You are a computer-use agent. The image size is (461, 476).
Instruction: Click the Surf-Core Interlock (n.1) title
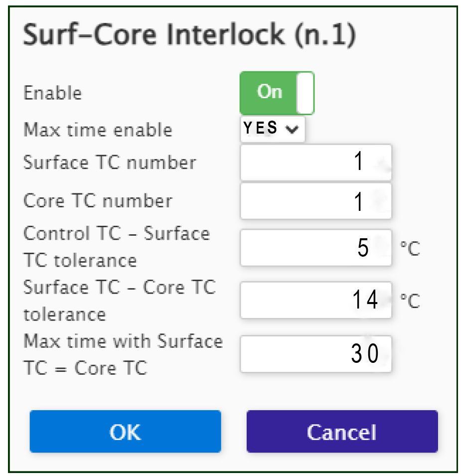coord(189,34)
